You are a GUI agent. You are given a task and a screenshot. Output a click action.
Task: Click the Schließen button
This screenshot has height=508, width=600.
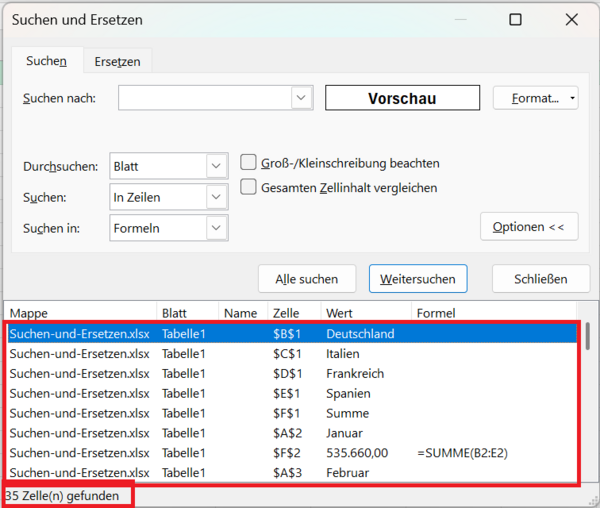[x=541, y=279]
